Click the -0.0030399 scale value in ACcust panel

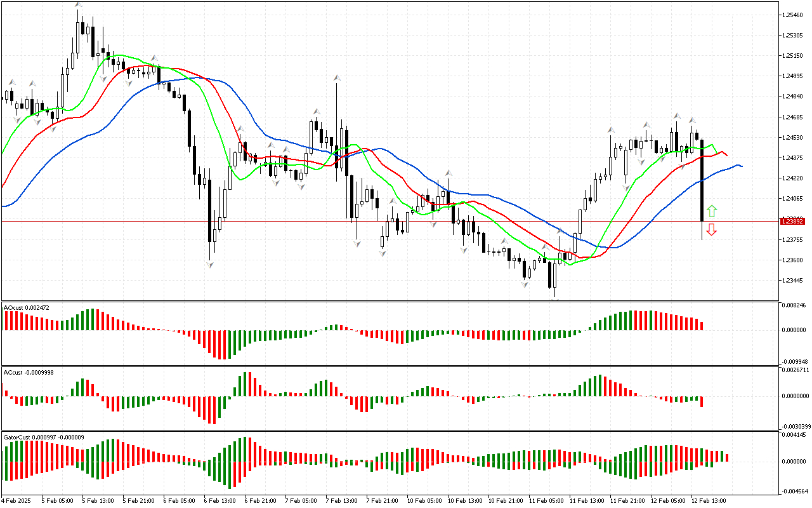click(x=796, y=425)
